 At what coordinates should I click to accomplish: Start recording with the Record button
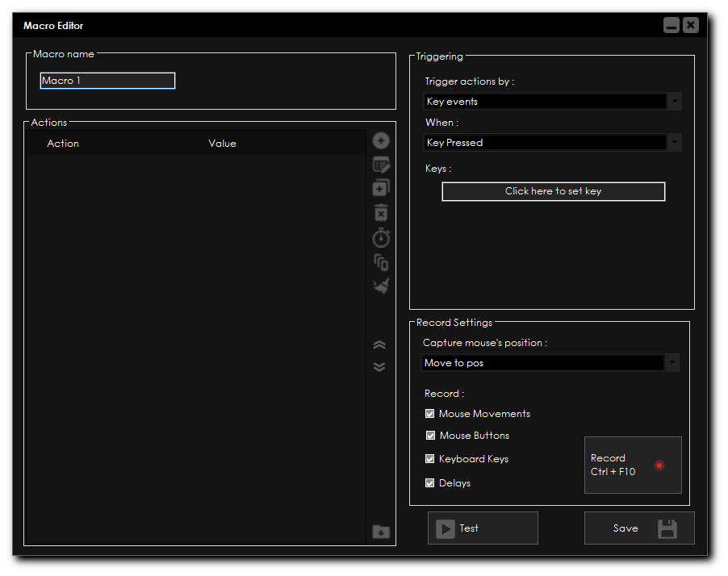pyautogui.click(x=633, y=465)
